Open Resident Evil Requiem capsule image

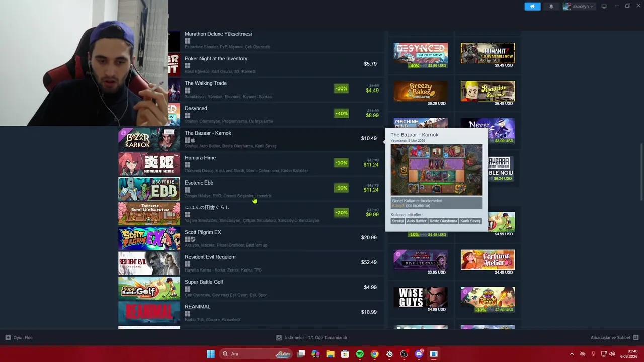tap(149, 263)
